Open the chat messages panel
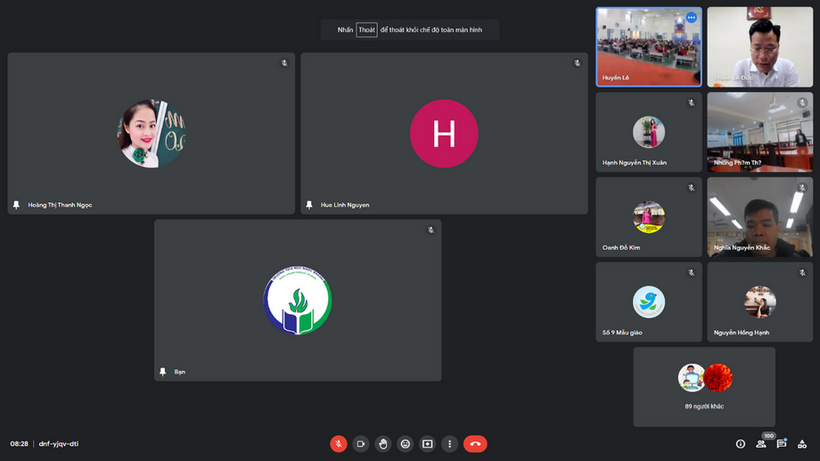820x461 pixels. (x=782, y=444)
